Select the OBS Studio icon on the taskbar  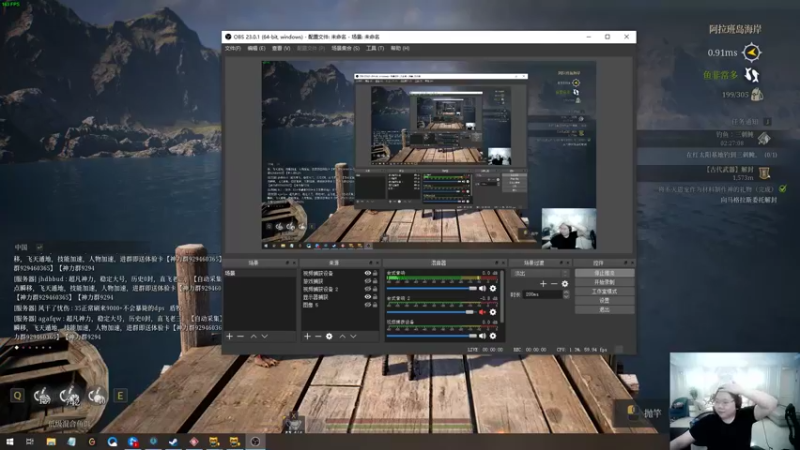point(255,441)
